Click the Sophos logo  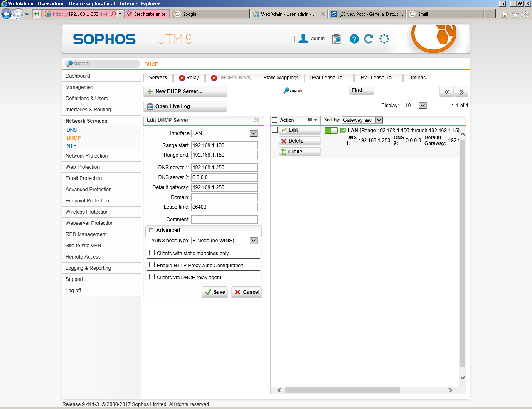(x=104, y=39)
